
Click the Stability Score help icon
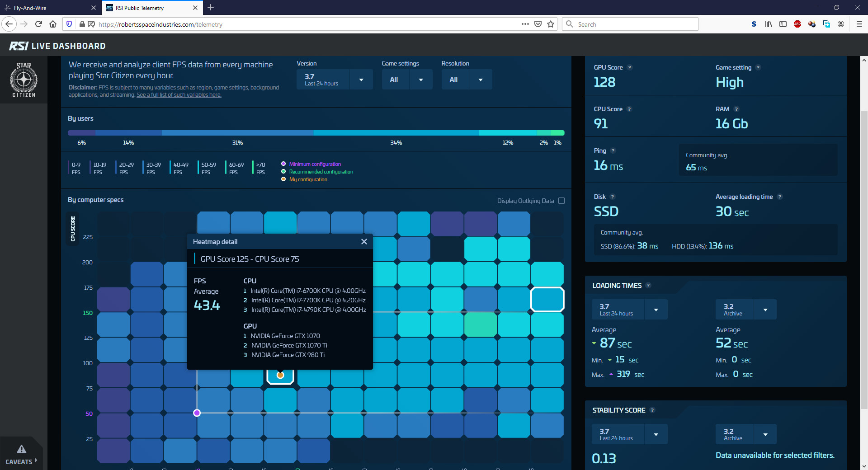652,410
